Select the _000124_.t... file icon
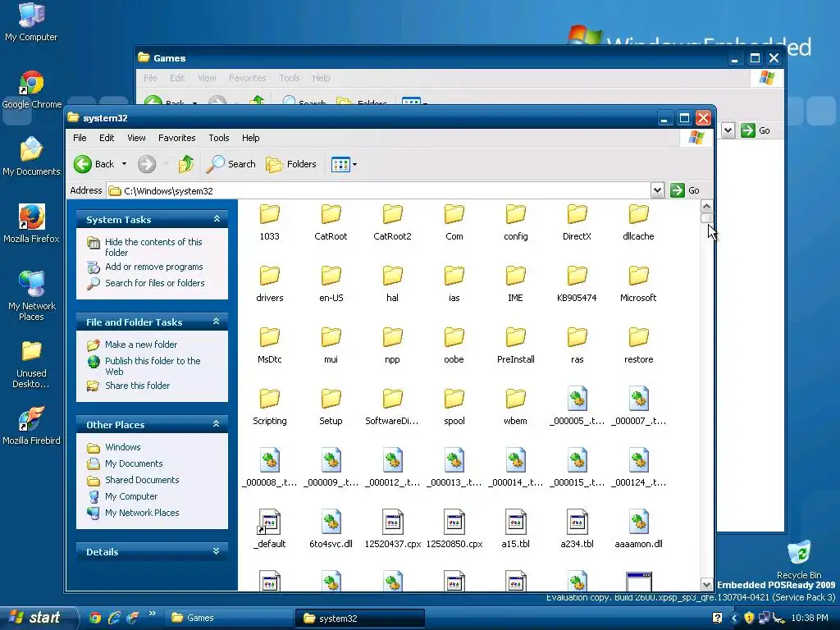 (638, 460)
